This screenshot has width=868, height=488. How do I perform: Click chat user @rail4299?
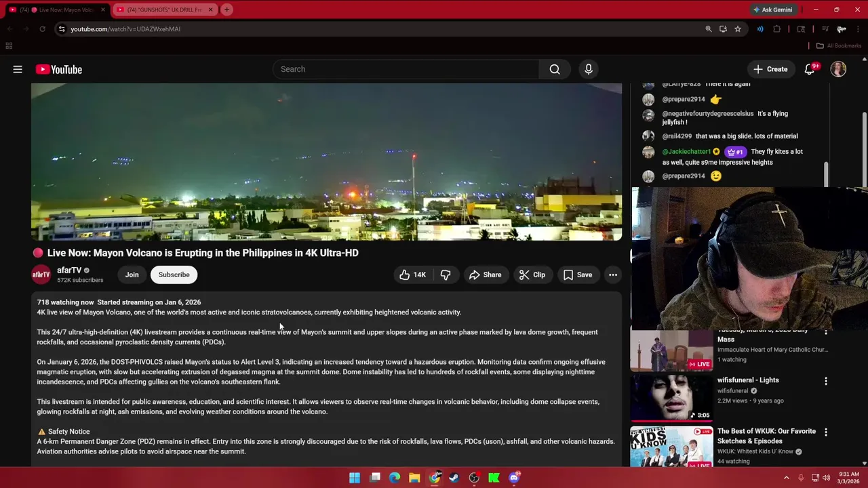point(677,136)
